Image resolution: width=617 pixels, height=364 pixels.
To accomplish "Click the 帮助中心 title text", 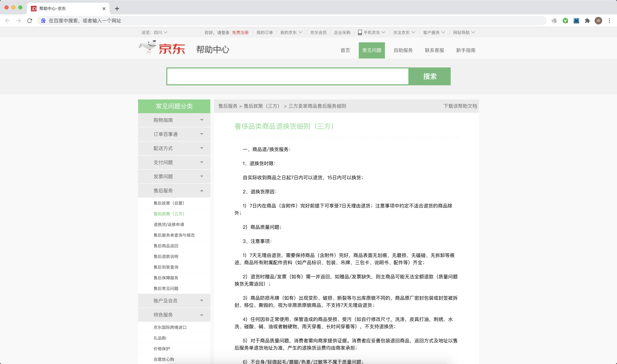I will tap(213, 50).
